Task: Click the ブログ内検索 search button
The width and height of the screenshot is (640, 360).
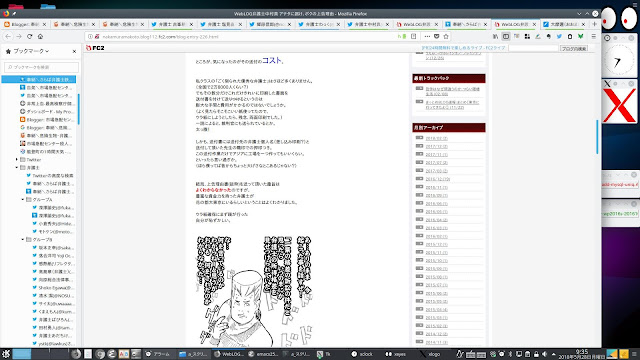Action: pyautogui.click(x=574, y=48)
